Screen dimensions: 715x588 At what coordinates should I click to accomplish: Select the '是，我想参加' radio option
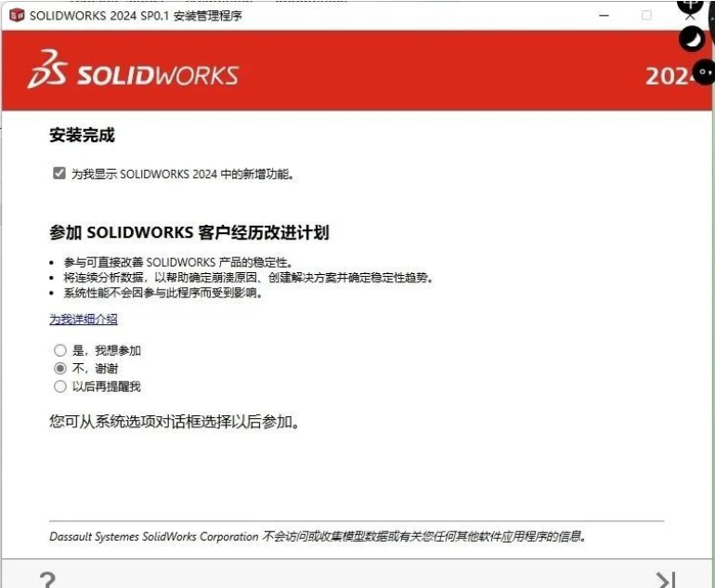pos(60,350)
